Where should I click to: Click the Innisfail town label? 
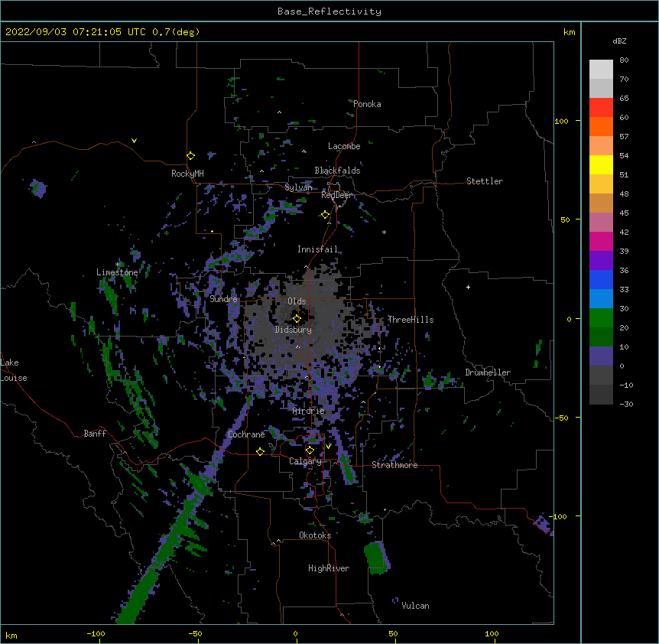(x=318, y=249)
